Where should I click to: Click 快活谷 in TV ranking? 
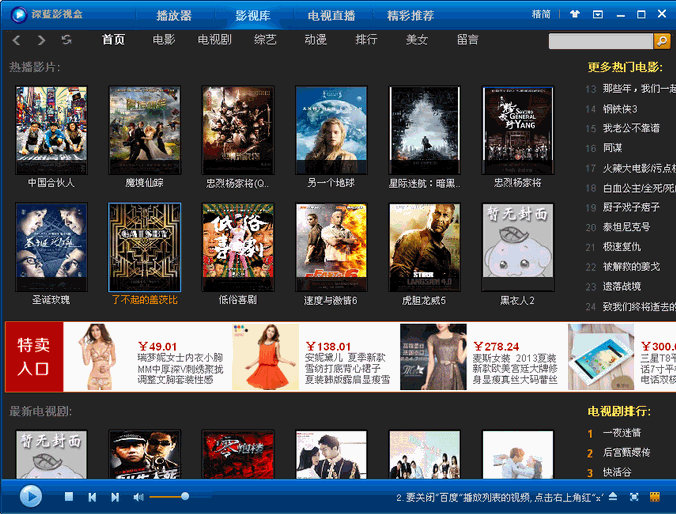pos(617,472)
